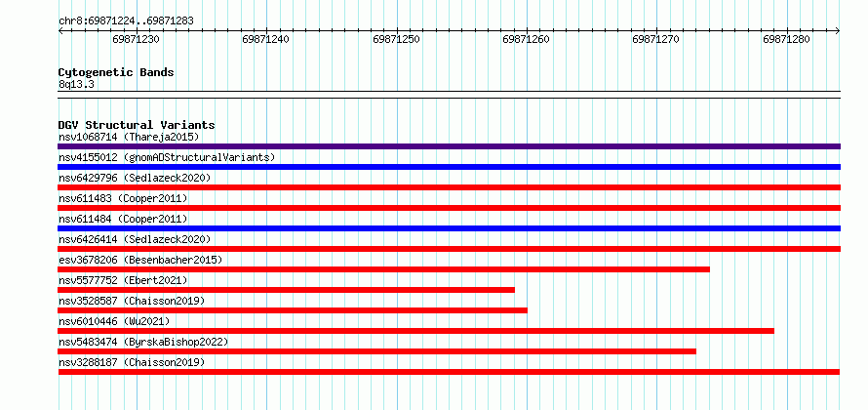Open the nsv3528587 (Chaisson2019) label
Image resolution: width=868 pixels, height=410 pixels.
click(x=132, y=301)
